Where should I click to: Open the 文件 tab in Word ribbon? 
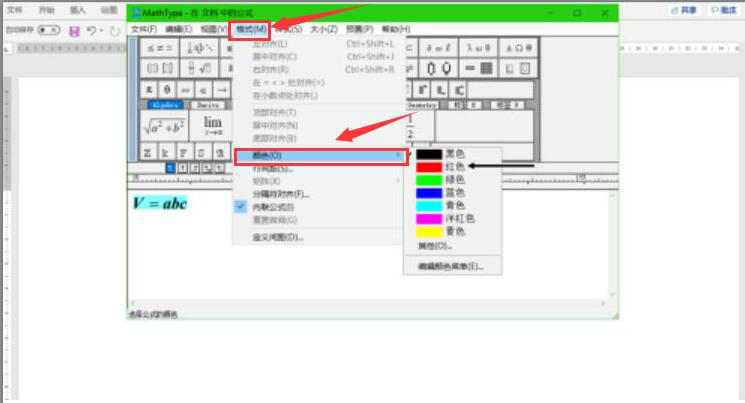pos(15,10)
